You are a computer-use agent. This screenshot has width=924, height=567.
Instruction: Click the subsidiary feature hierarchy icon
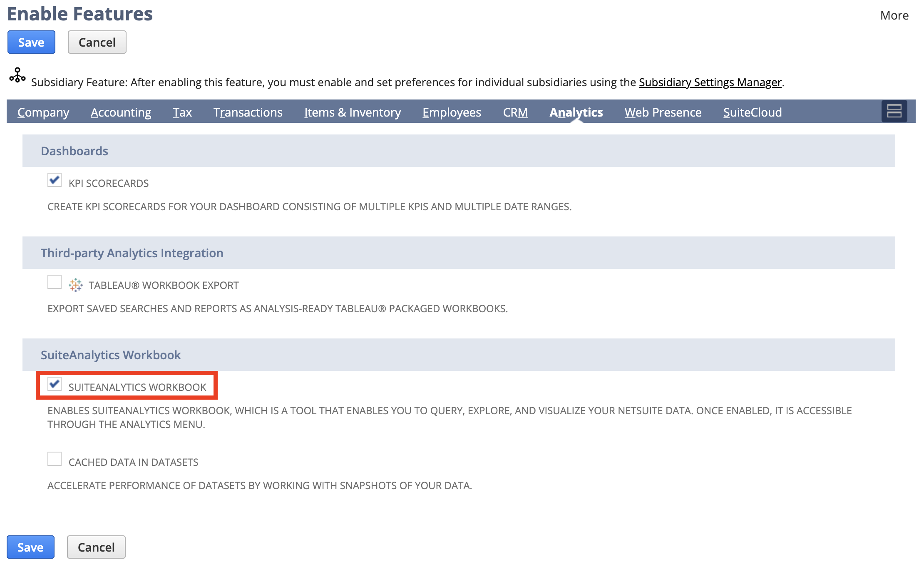click(x=17, y=75)
